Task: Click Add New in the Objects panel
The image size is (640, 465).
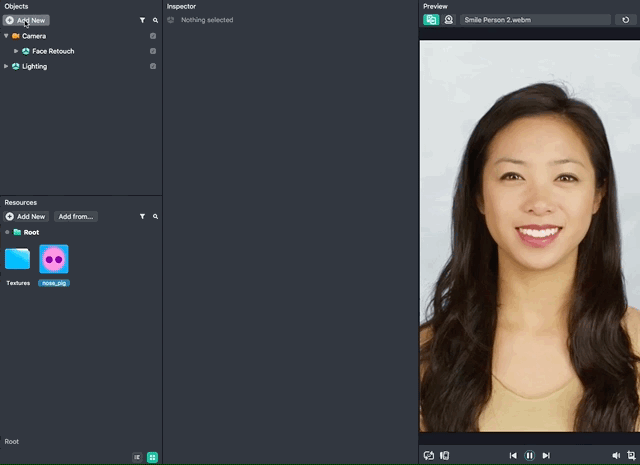Action: pyautogui.click(x=26, y=20)
